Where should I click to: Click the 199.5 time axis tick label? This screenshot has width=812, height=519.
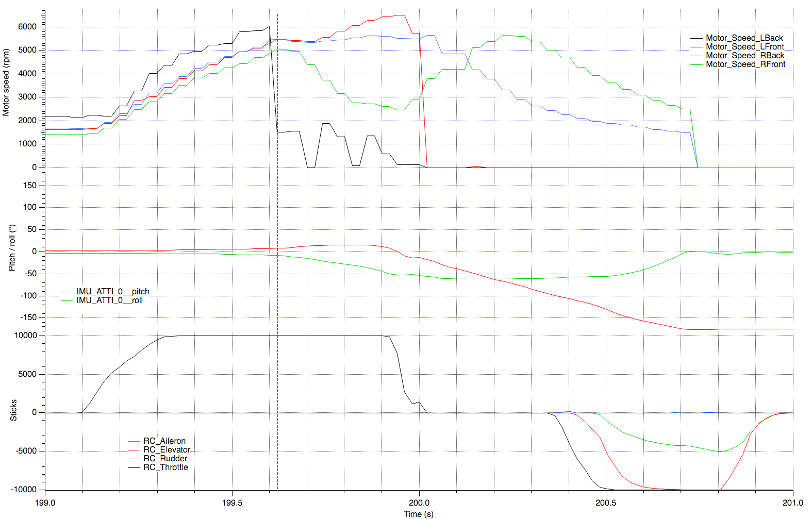click(232, 503)
